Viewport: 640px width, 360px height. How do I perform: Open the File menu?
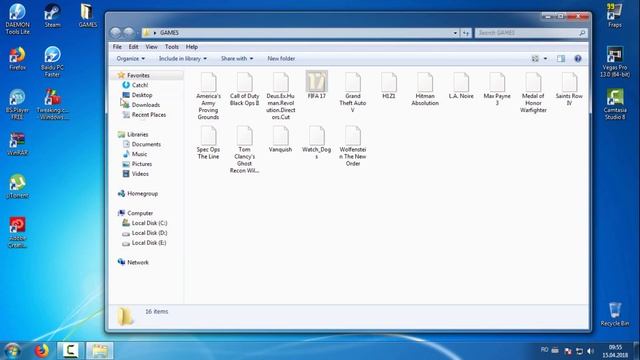point(117,47)
